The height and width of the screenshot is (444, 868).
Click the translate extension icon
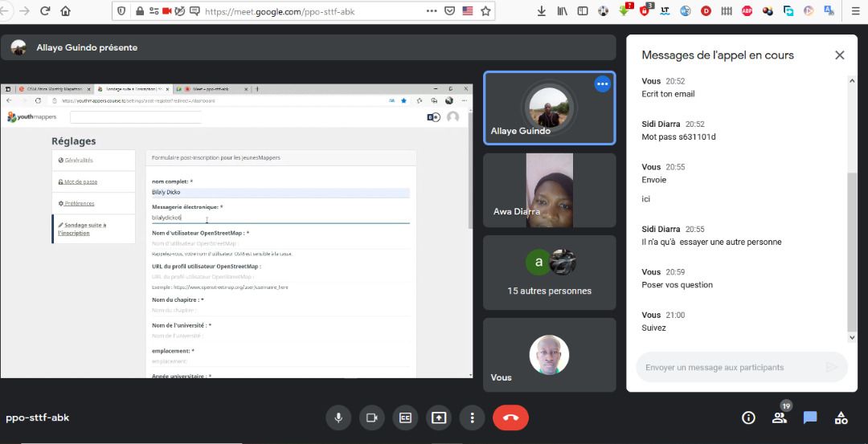coord(829,11)
